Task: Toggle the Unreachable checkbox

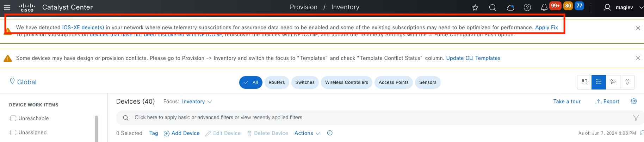Action: click(13, 118)
